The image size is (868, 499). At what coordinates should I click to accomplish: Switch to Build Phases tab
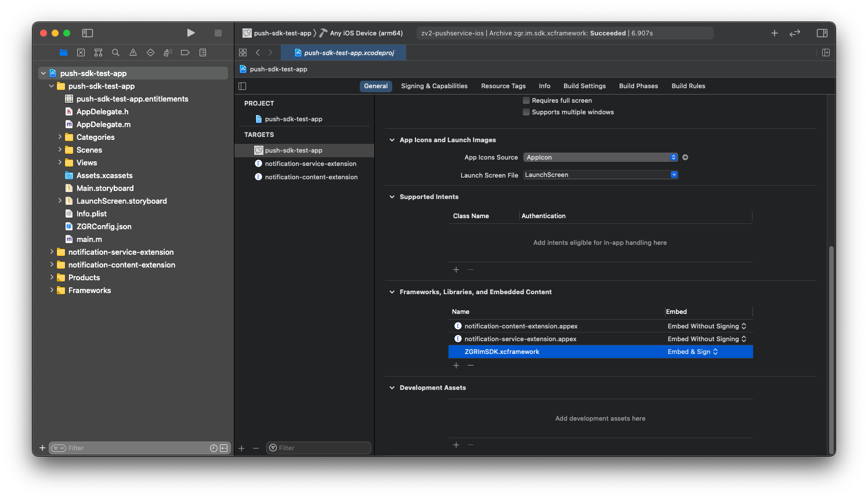[638, 86]
